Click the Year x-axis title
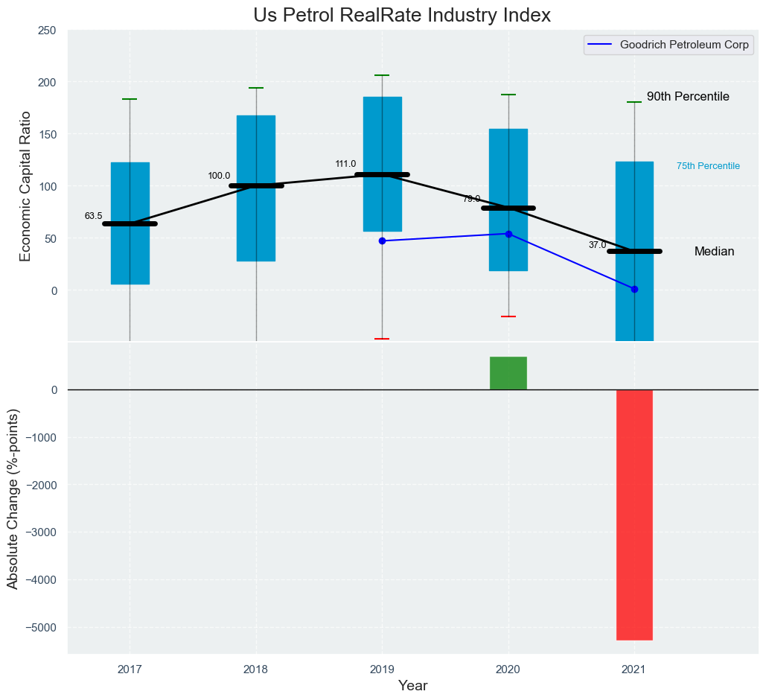 [413, 686]
